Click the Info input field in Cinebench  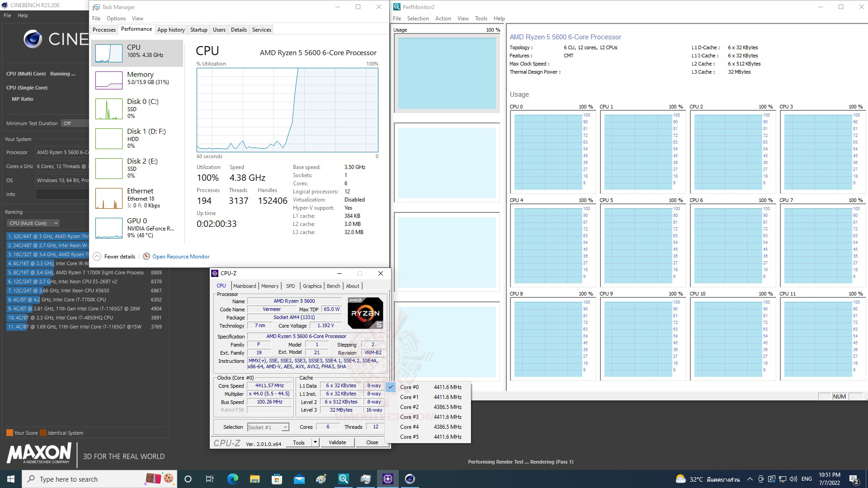[62, 194]
